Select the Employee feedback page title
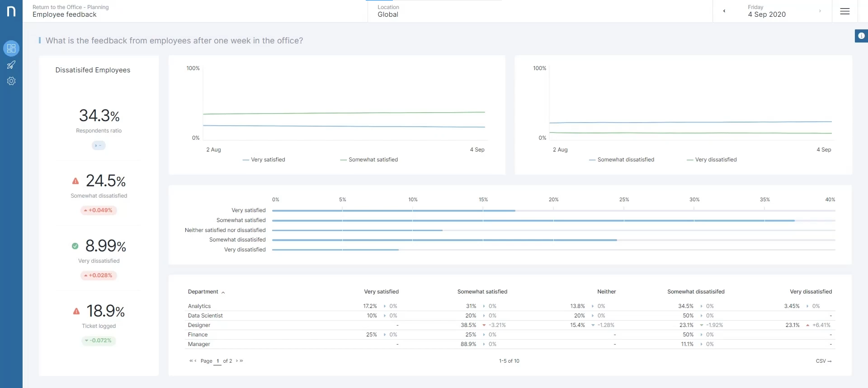 click(x=65, y=14)
